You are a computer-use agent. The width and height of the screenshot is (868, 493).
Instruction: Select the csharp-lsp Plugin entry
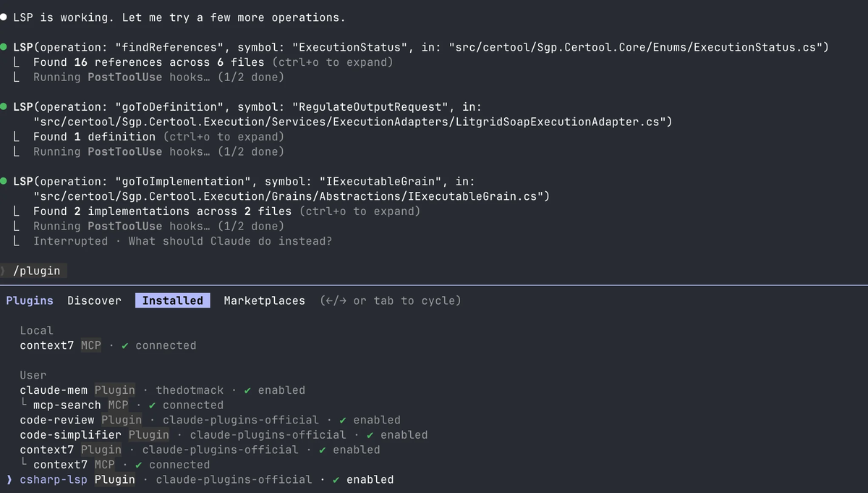pos(200,479)
